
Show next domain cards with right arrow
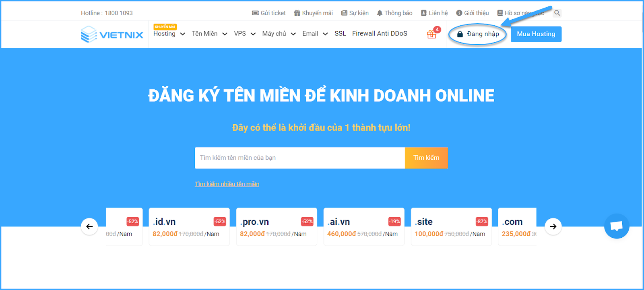point(553,226)
